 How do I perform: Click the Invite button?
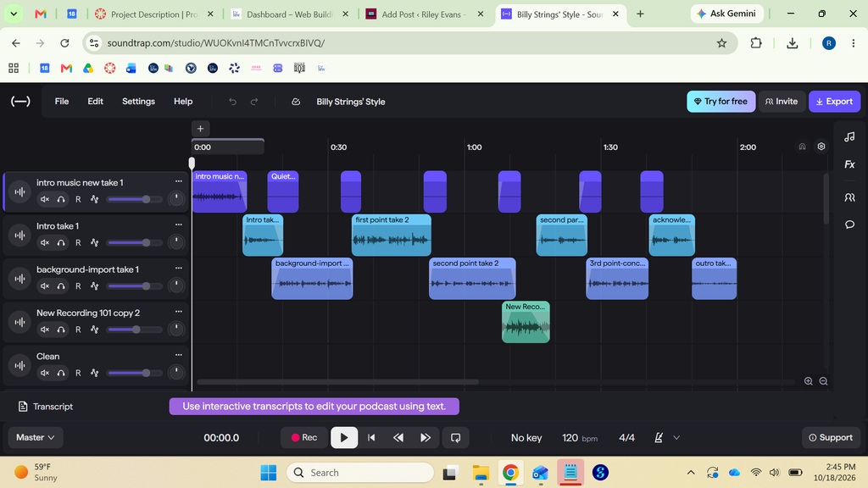tap(781, 102)
